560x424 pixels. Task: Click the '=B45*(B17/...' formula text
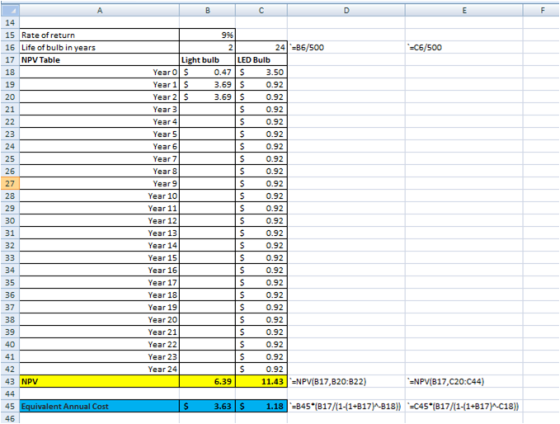pyautogui.click(x=346, y=406)
